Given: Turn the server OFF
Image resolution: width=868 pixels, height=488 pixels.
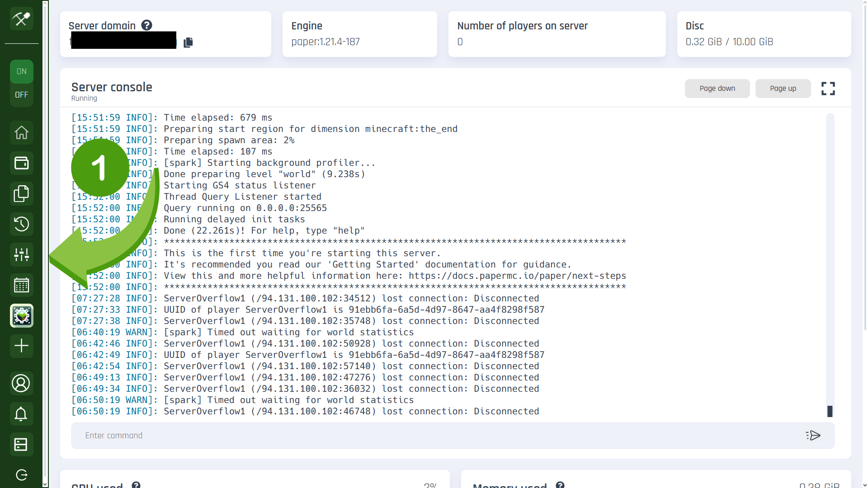Looking at the screenshot, I should 21,95.
